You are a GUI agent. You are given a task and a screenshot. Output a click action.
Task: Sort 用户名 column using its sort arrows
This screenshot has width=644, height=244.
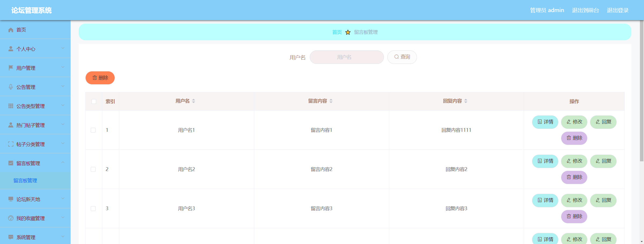pos(194,101)
